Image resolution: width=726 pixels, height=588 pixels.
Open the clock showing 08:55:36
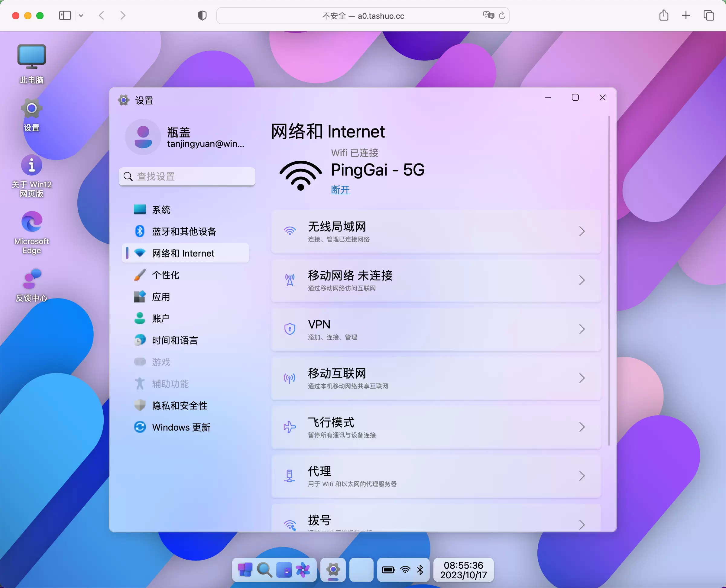pos(463,570)
